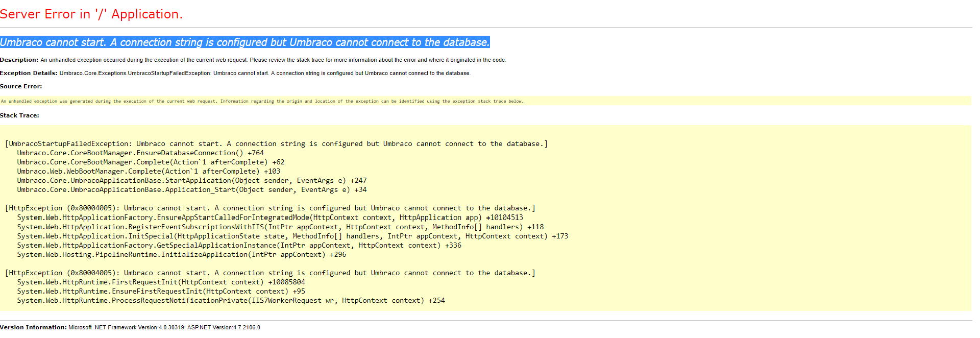Click the "CoreBootManager.EnsureDatabaseConnection() +764" line
The height and width of the screenshot is (338, 980).
(x=140, y=153)
